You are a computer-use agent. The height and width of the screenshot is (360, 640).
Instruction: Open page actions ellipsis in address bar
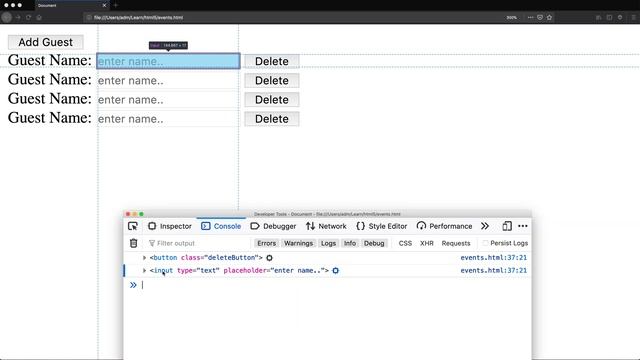(530, 18)
